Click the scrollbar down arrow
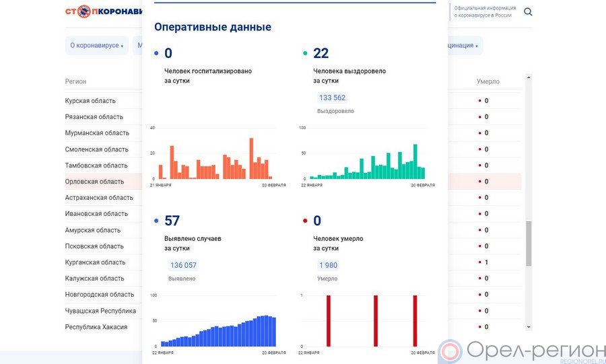Screen dimensions: 606x364 coord(528,327)
